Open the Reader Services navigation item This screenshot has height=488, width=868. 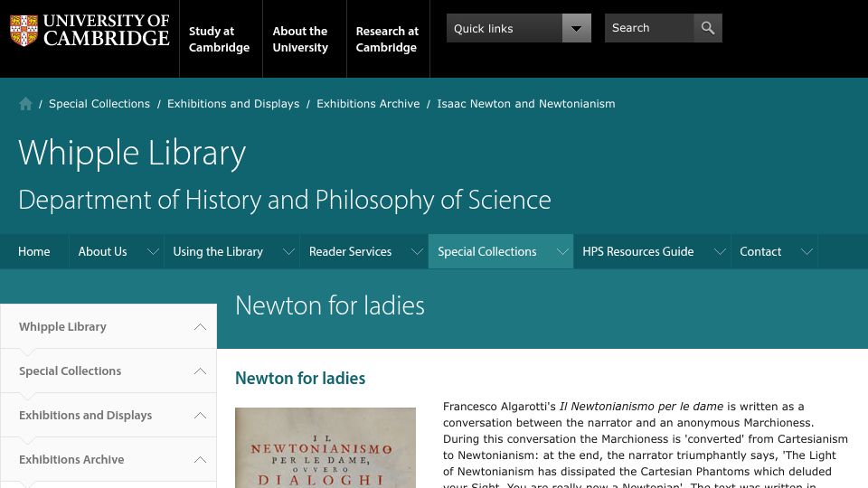tap(350, 252)
